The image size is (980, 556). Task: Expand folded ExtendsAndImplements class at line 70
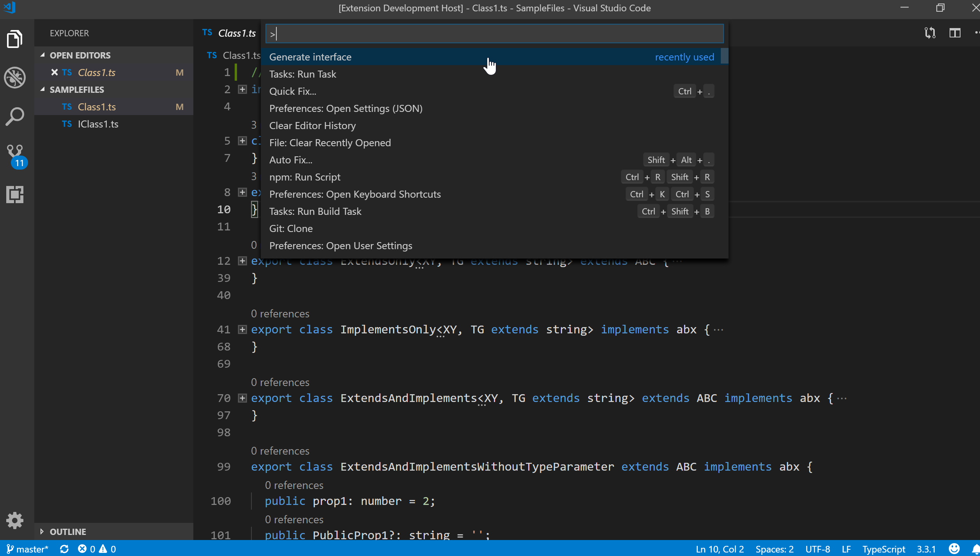(242, 398)
